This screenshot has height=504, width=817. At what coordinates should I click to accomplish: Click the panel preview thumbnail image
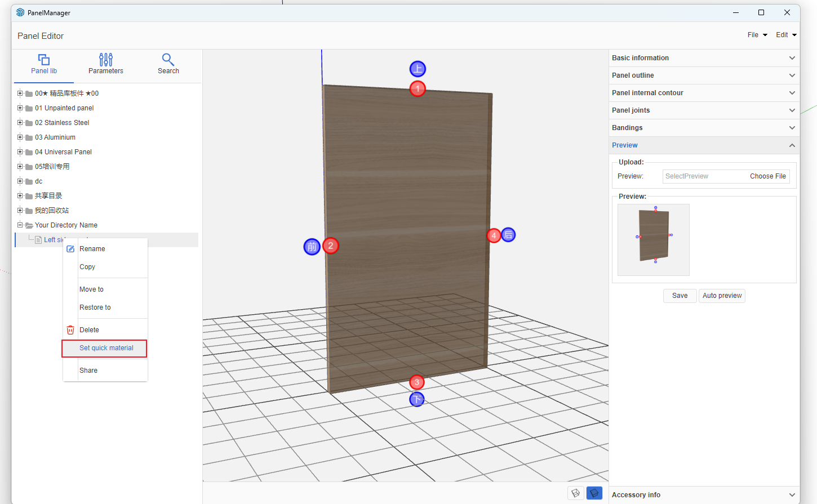654,240
